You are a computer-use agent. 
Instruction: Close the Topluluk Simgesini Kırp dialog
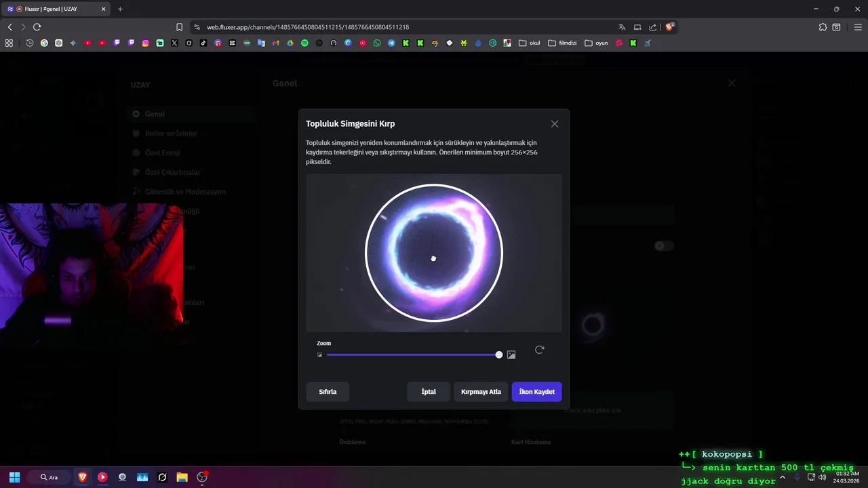(555, 124)
